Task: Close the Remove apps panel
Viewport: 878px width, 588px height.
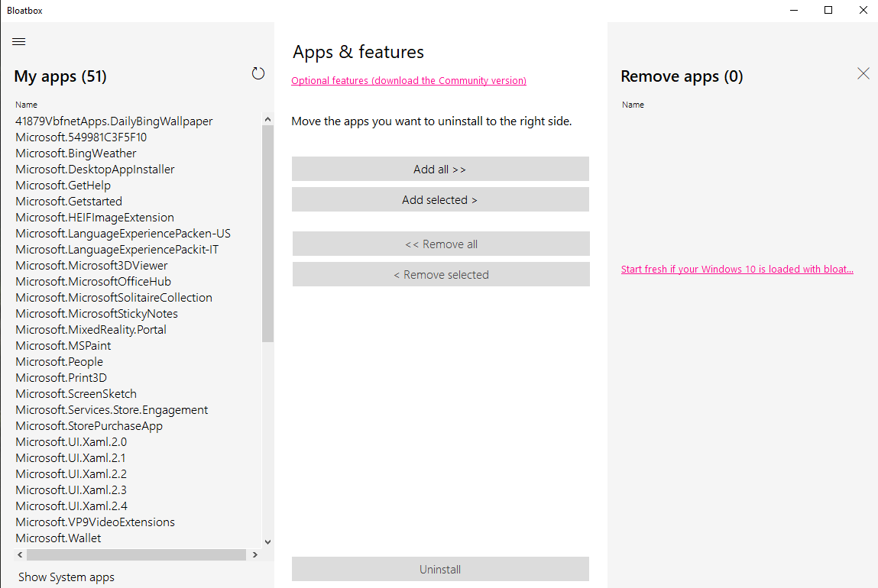Action: tap(863, 73)
